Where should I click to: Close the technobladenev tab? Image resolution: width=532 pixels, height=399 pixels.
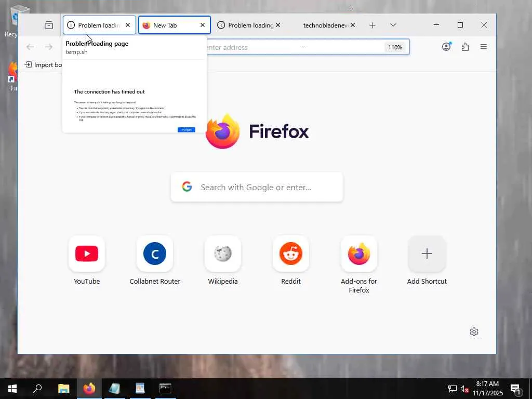[x=353, y=25]
